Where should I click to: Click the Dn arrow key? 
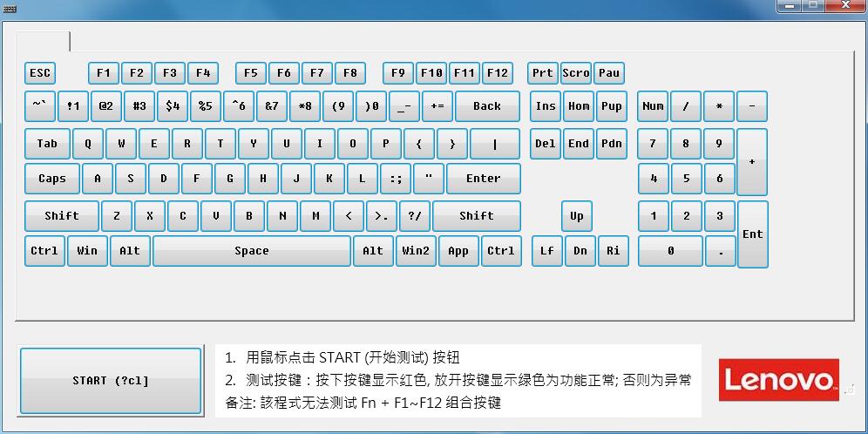[x=580, y=251]
